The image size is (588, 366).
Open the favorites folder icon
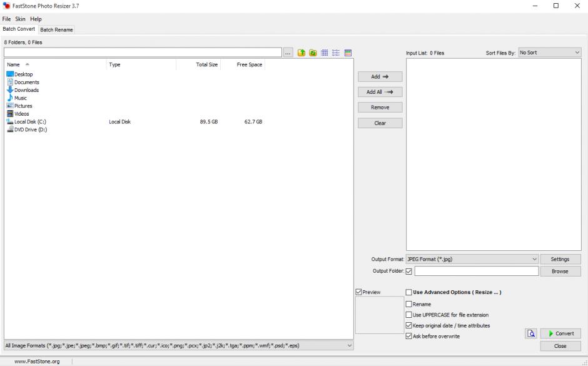pyautogui.click(x=313, y=53)
